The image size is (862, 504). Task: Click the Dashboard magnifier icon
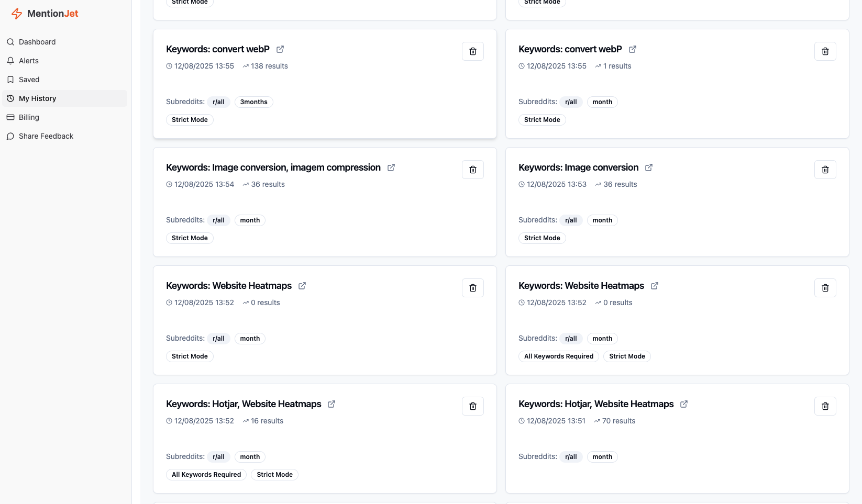[10, 42]
